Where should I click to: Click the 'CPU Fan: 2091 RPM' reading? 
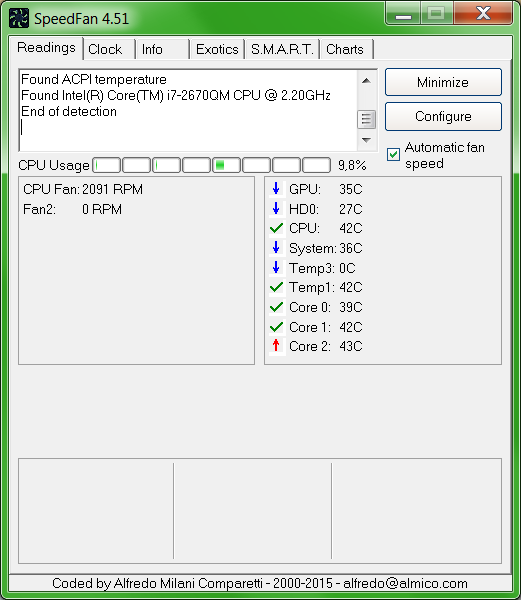click(x=83, y=189)
